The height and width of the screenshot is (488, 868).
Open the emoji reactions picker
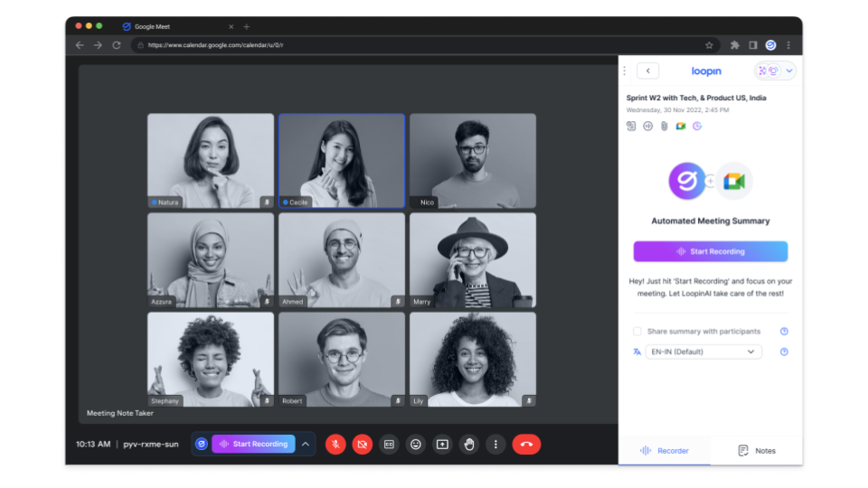point(415,444)
